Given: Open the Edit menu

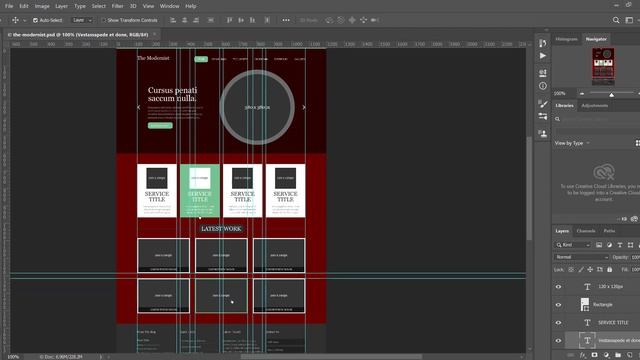Looking at the screenshot, I should (x=24, y=6).
